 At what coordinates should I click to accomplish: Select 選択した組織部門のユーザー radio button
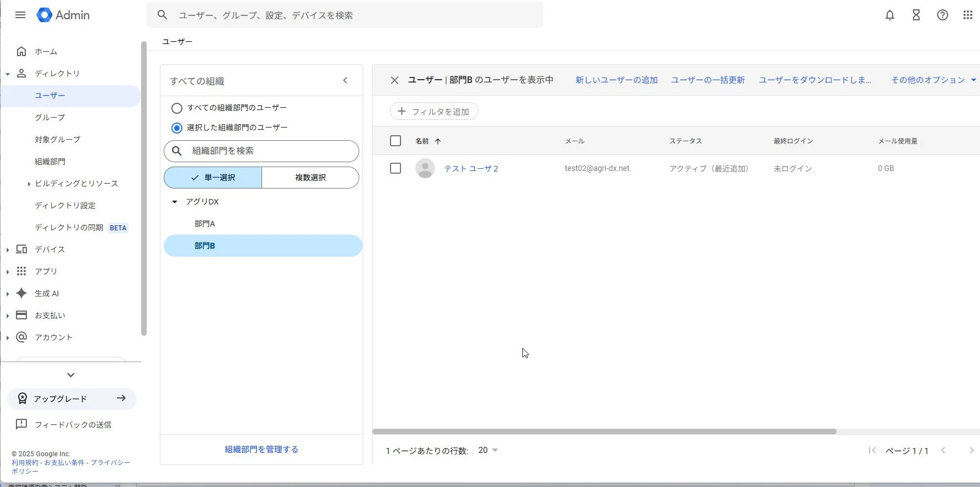[177, 128]
